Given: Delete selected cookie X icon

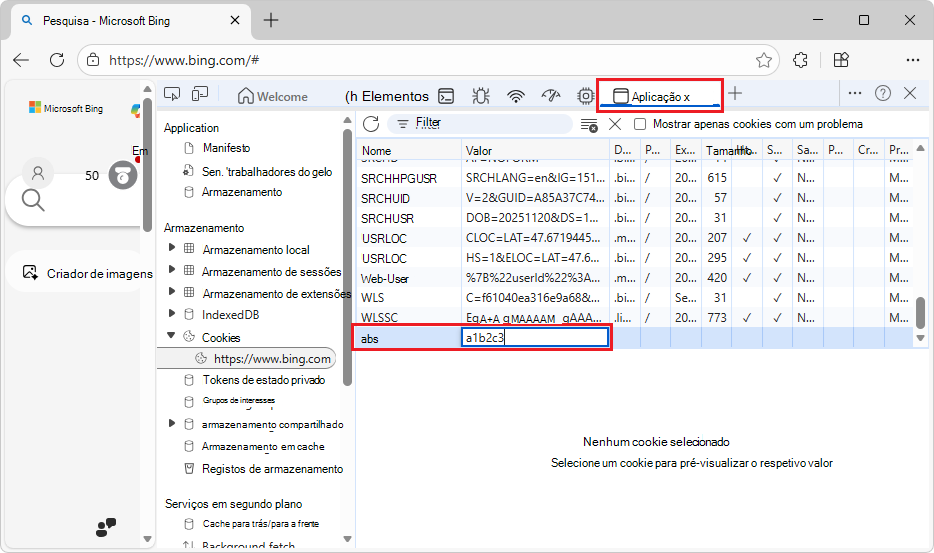Looking at the screenshot, I should pos(615,124).
